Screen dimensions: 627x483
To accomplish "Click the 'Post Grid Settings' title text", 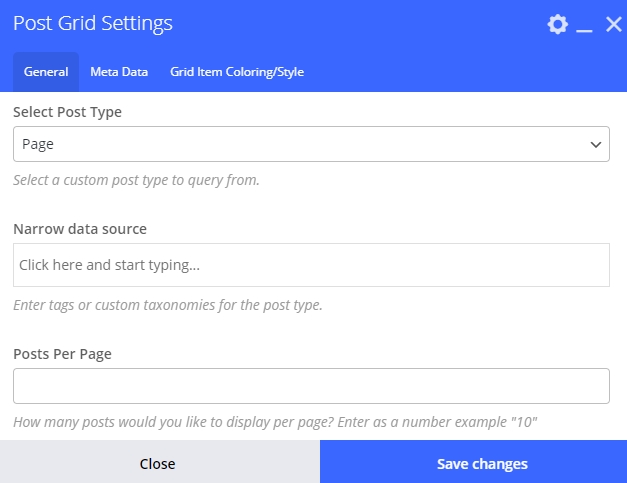I will (92, 23).
